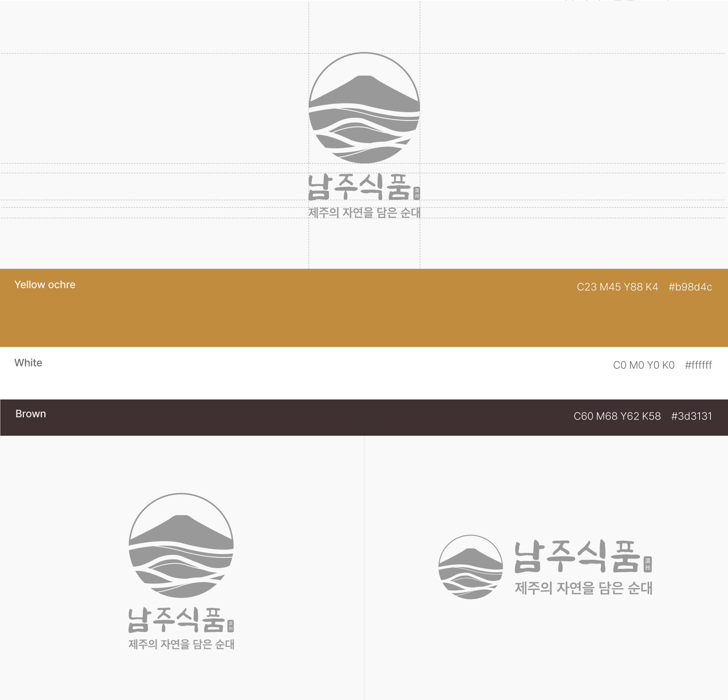Screen dimensions: 728x700
Task: Click the tagline under the top logo
Action: point(364,213)
